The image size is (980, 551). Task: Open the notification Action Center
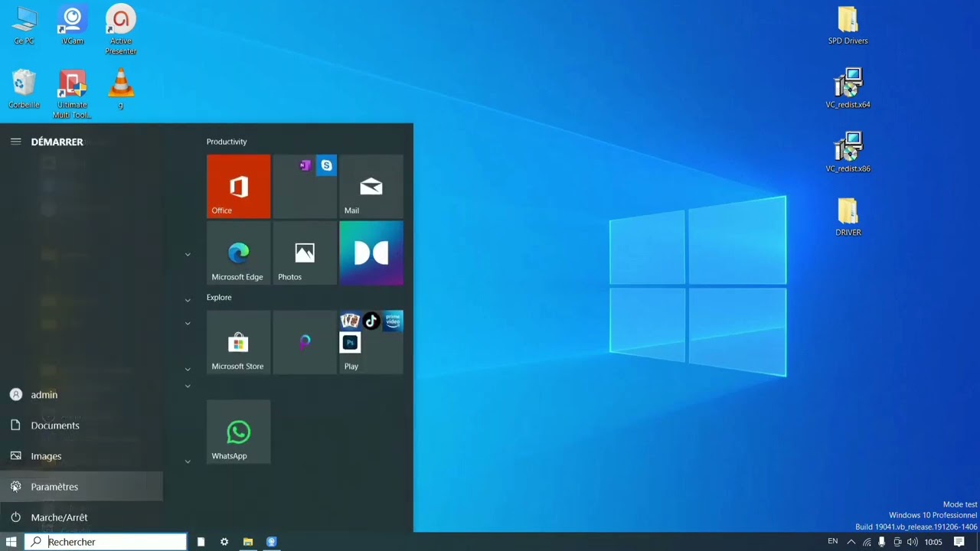(x=959, y=542)
